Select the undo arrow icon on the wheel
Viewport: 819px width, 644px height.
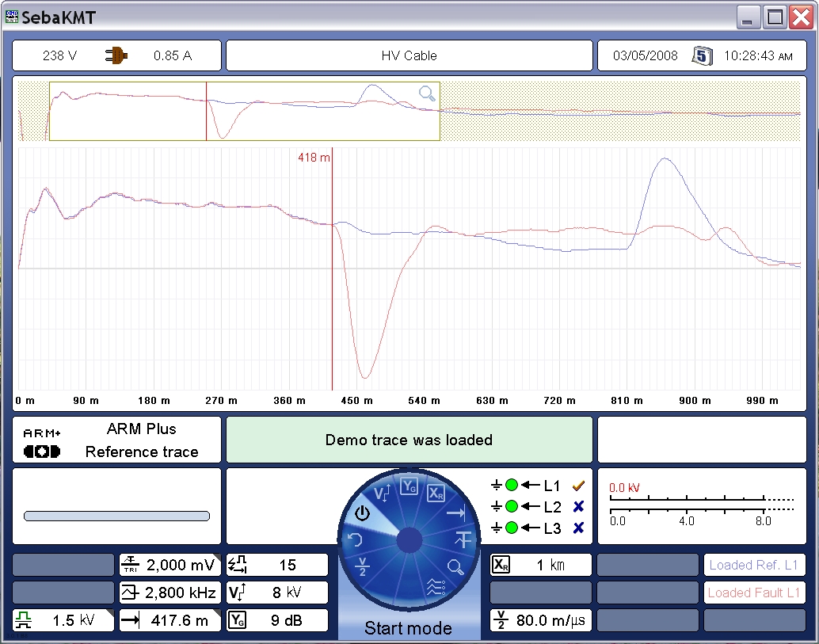pyautogui.click(x=354, y=540)
